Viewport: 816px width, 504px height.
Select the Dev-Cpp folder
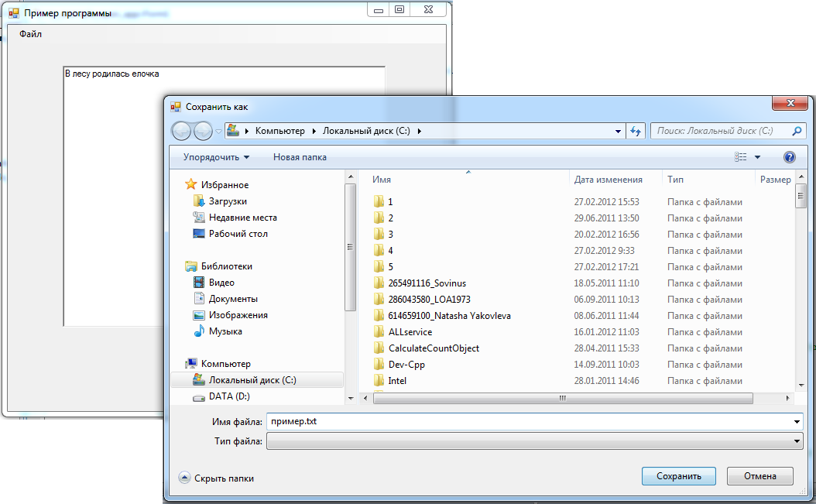tap(399, 365)
